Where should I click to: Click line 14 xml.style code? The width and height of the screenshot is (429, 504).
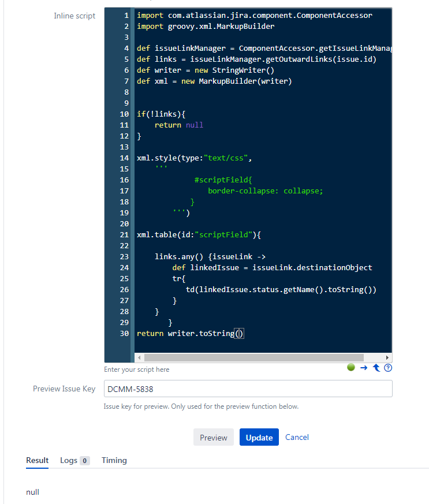coord(194,158)
